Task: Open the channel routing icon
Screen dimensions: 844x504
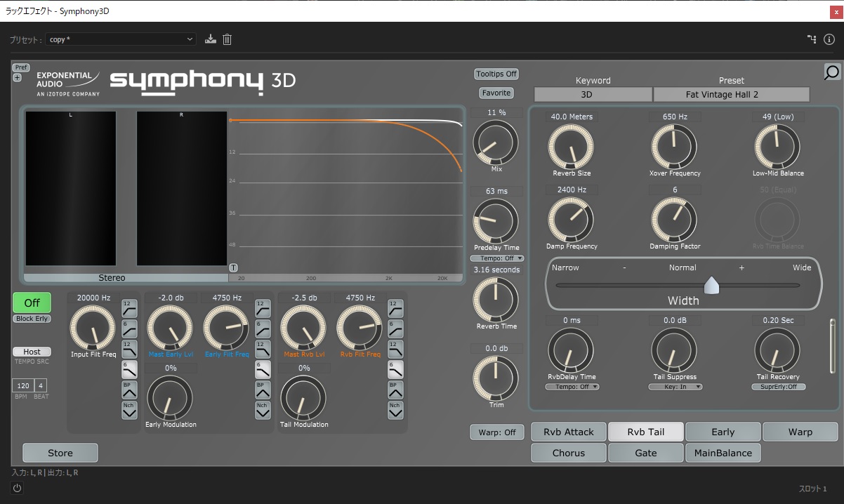Action: [x=812, y=39]
